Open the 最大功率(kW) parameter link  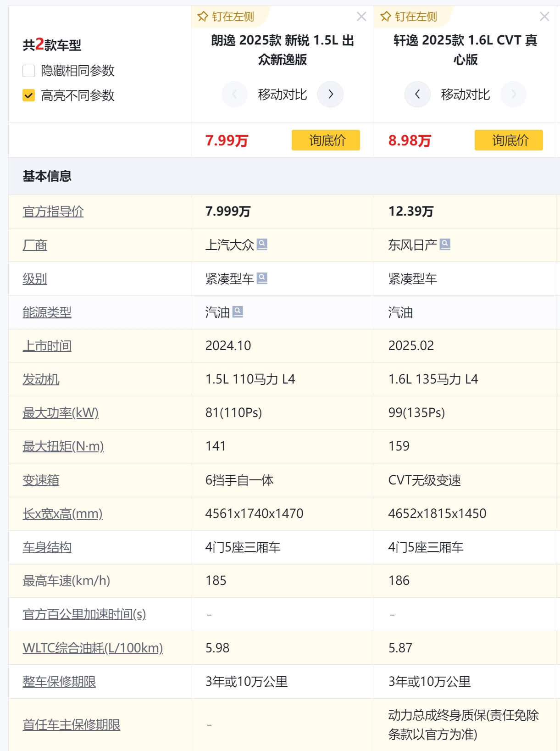(x=61, y=413)
